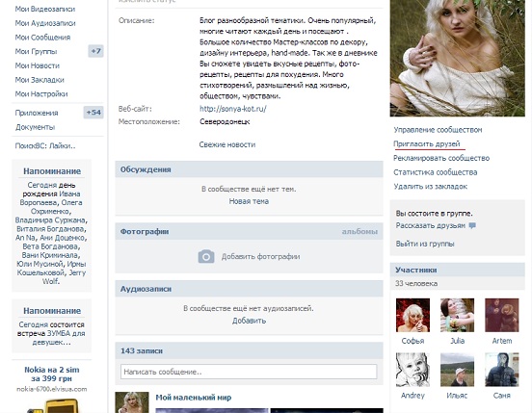The width and height of the screenshot is (532, 413).
Task: Open Статистика сообщества
Action: [436, 172]
